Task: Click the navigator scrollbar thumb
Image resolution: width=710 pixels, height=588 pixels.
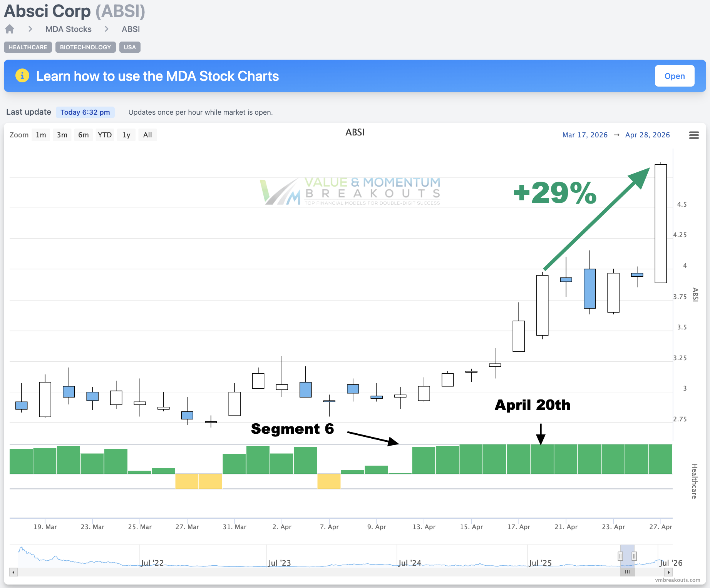Action: (x=627, y=572)
